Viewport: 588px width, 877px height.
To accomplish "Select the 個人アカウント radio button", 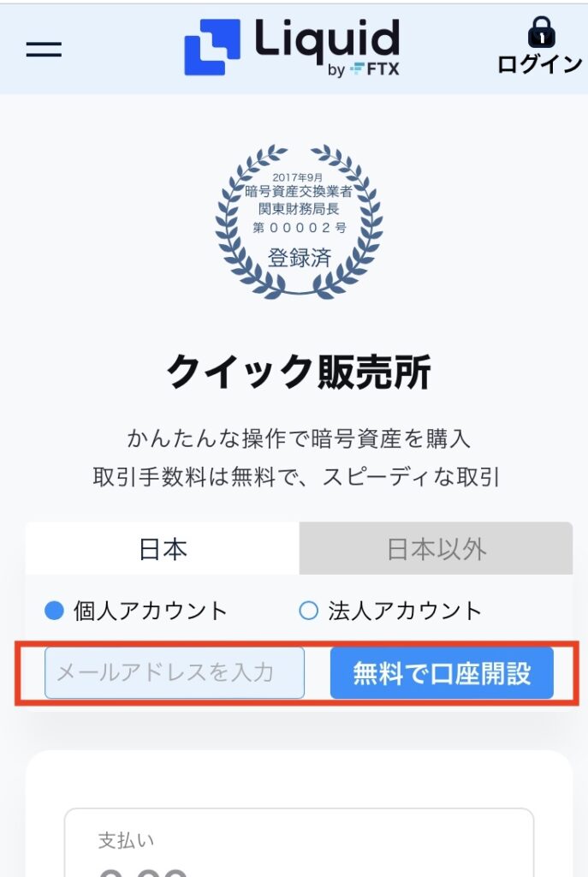I will pos(54,610).
